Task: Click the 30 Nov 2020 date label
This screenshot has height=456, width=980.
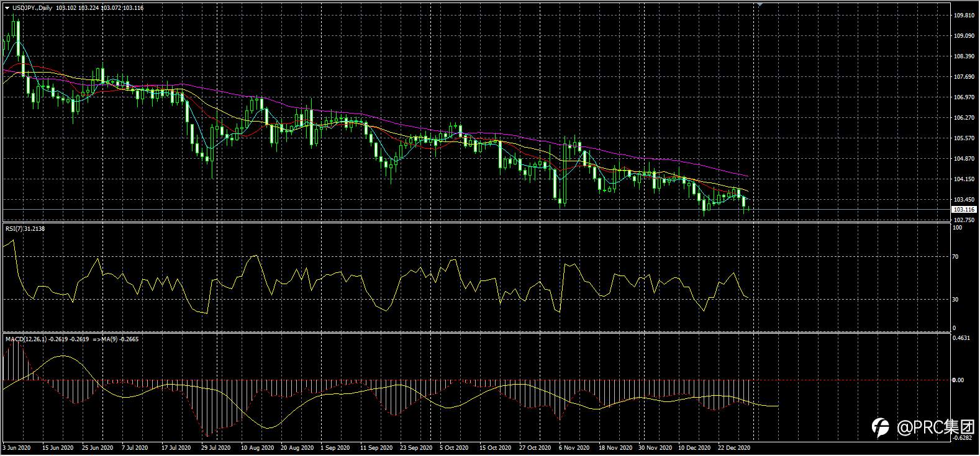Action: click(x=655, y=447)
